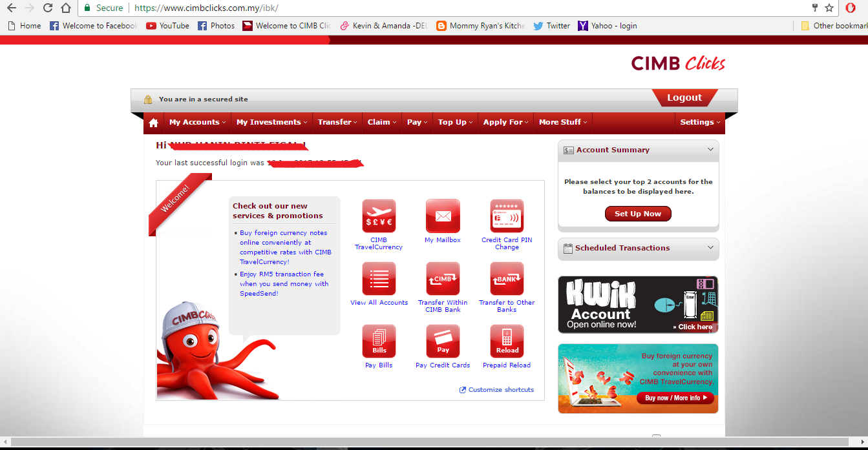
Task: Expand More Stuff menu
Action: click(563, 122)
